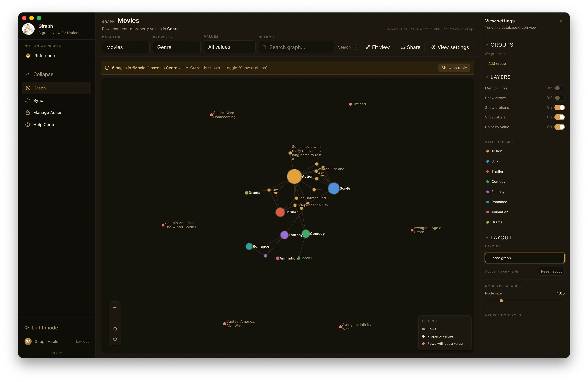Disable the Show orphans switch
Viewport: 588px width, 382px height.
(559, 107)
